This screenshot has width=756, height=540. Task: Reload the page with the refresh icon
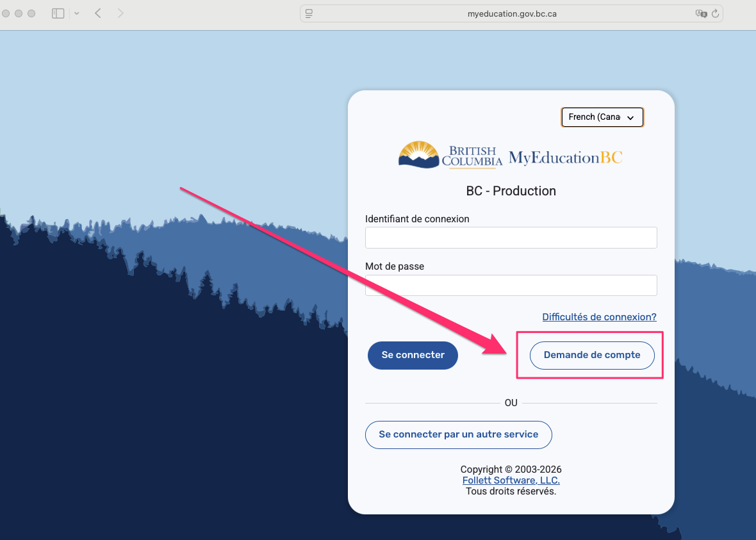(716, 13)
